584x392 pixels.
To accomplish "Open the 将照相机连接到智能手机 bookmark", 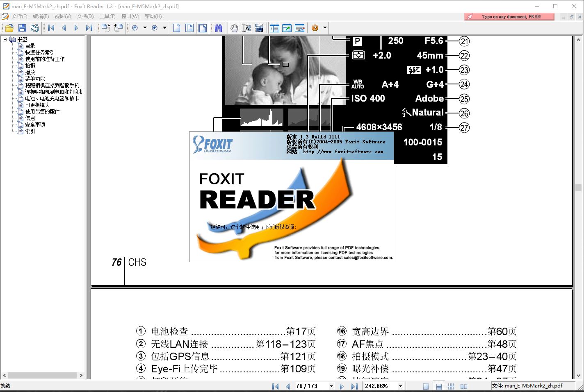I will pos(52,85).
